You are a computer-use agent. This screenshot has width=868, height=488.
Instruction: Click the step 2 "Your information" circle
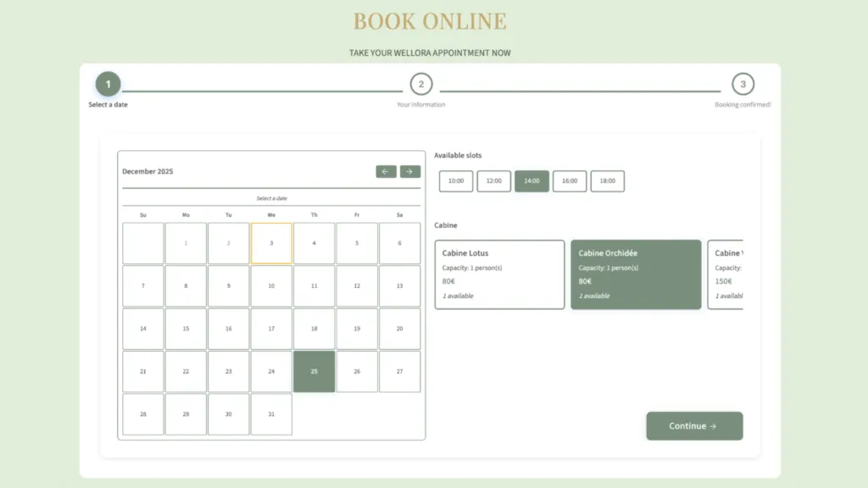coord(421,84)
